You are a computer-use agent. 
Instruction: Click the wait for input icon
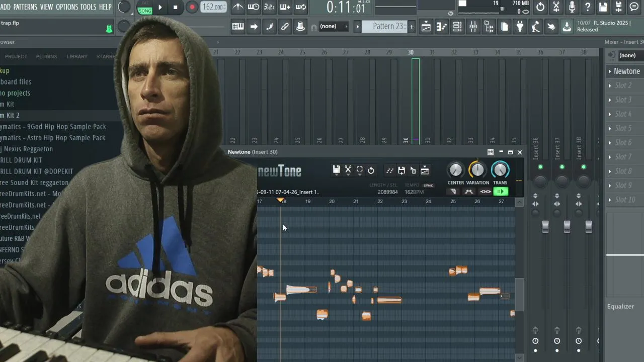coord(254,7)
